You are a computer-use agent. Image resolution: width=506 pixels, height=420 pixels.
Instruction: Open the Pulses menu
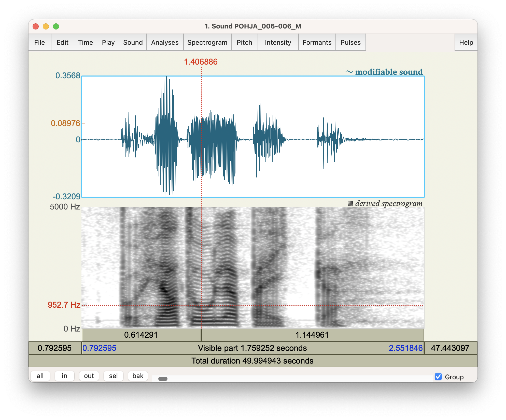tap(351, 42)
